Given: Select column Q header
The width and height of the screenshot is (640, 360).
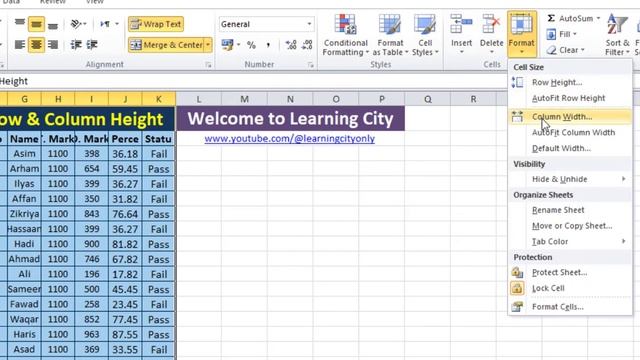Looking at the screenshot, I should [427, 99].
